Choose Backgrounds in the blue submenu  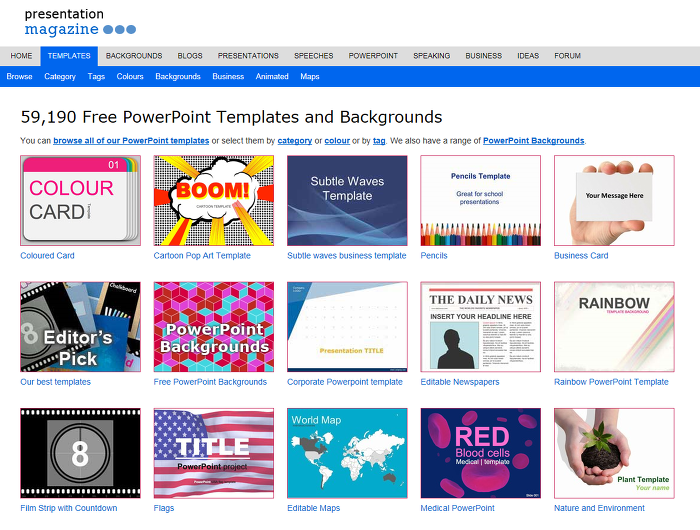178,76
